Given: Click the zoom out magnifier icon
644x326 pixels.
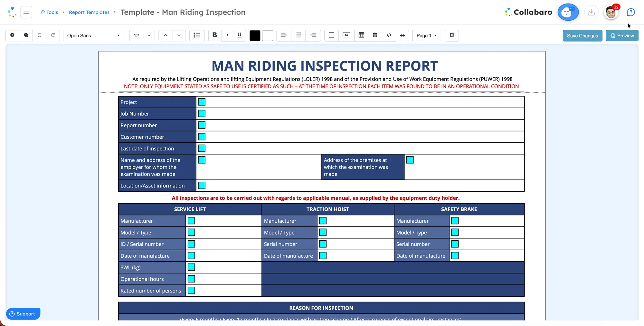Looking at the screenshot, I should [26, 35].
